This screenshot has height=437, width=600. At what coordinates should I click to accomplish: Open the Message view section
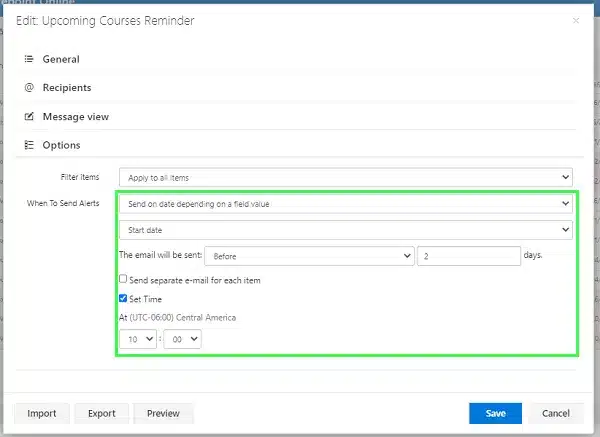tap(76, 117)
